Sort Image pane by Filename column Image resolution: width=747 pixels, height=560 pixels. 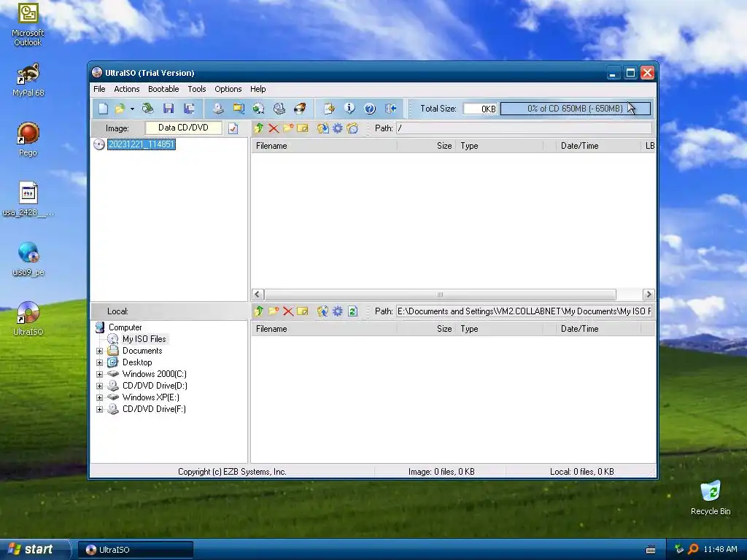tap(325, 146)
